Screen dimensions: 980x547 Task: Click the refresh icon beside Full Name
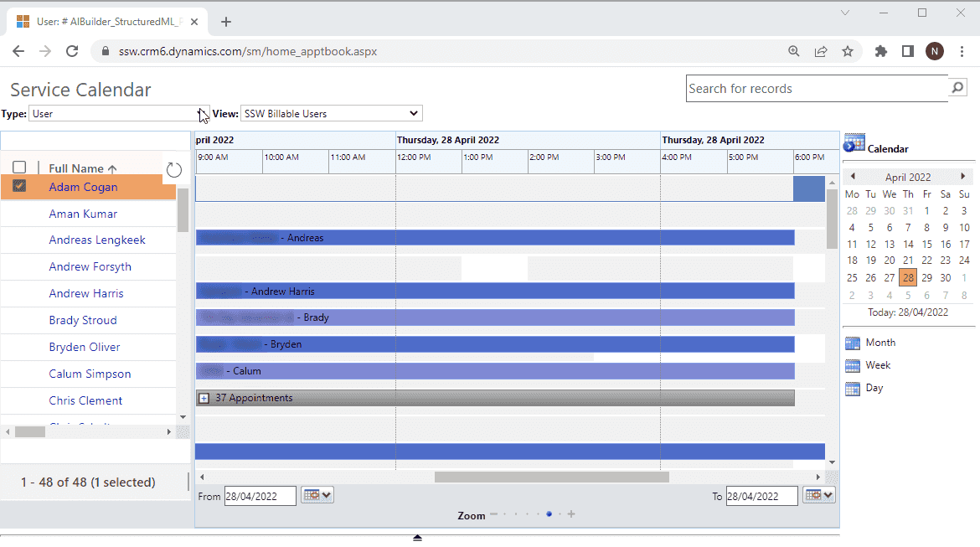(x=173, y=170)
